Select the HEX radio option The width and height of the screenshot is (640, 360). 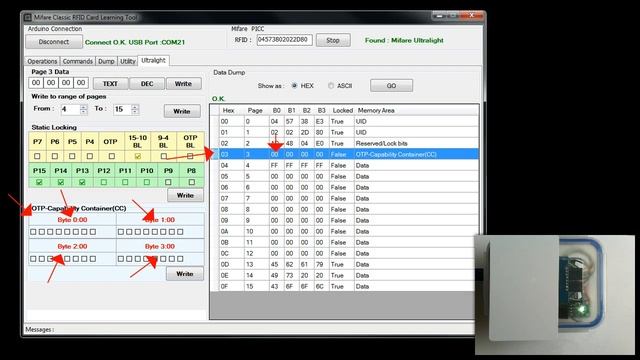pos(294,86)
